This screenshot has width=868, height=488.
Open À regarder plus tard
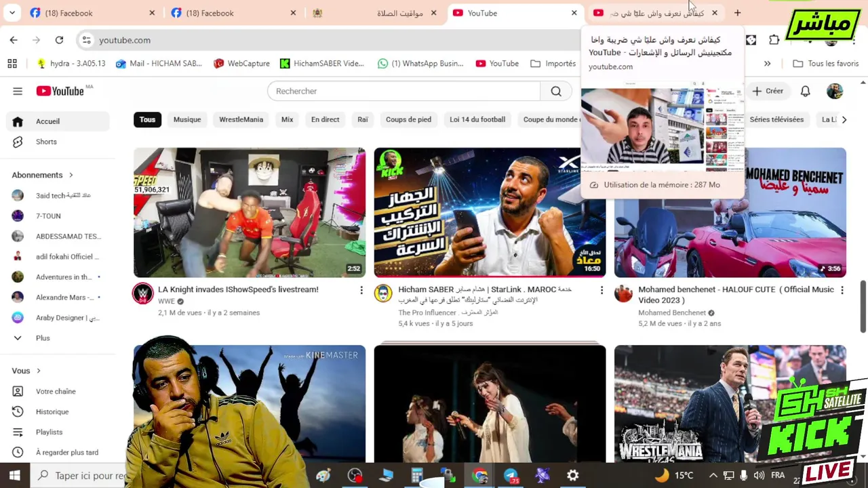(58, 452)
